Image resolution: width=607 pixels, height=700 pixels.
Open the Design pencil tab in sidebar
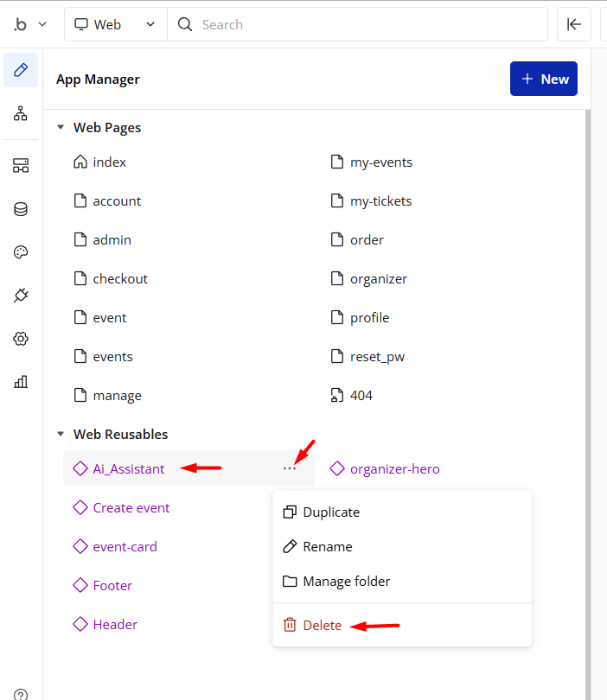pos(21,70)
